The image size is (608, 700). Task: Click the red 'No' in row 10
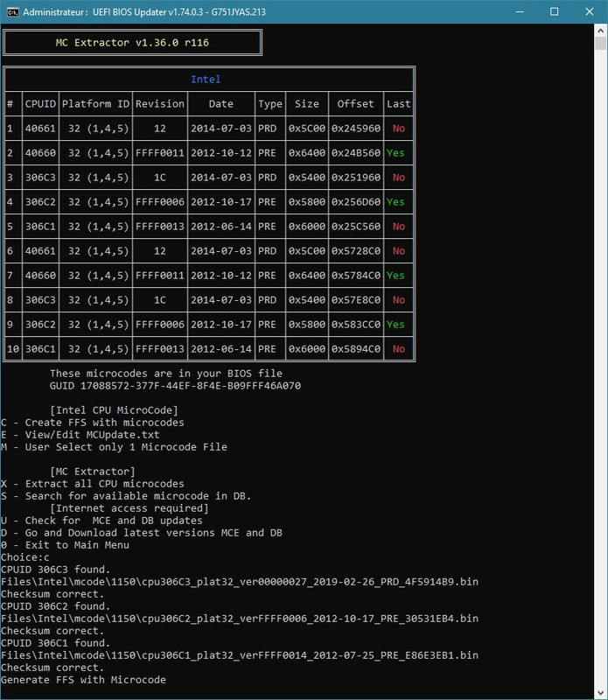[399, 349]
